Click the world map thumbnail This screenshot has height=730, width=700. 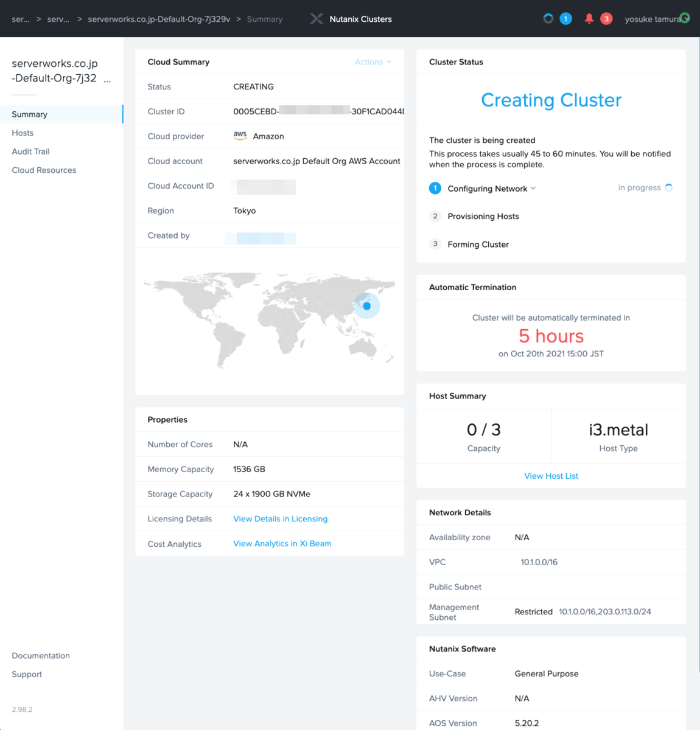(x=270, y=321)
